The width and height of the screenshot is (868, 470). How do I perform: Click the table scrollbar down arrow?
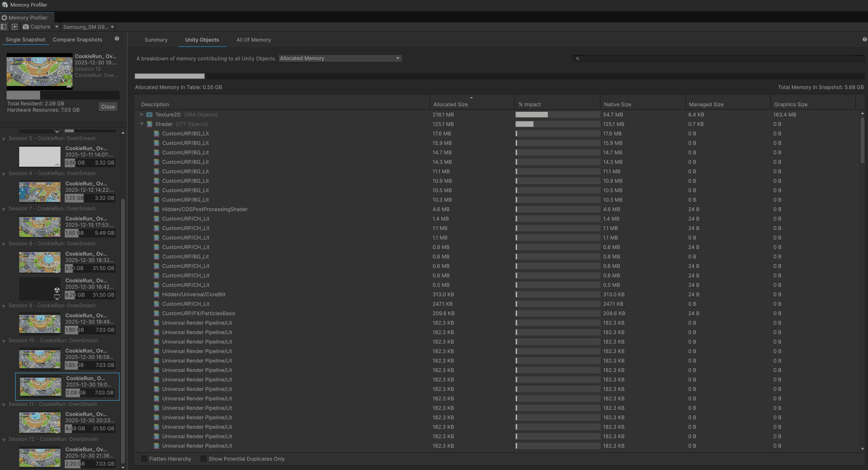[862, 449]
